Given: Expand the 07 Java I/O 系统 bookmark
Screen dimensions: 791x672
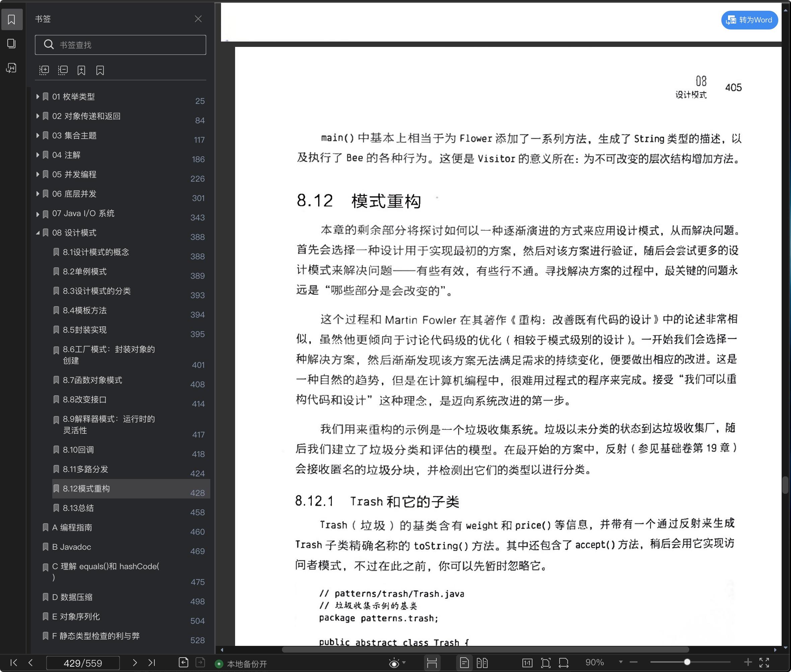Looking at the screenshot, I should [37, 214].
